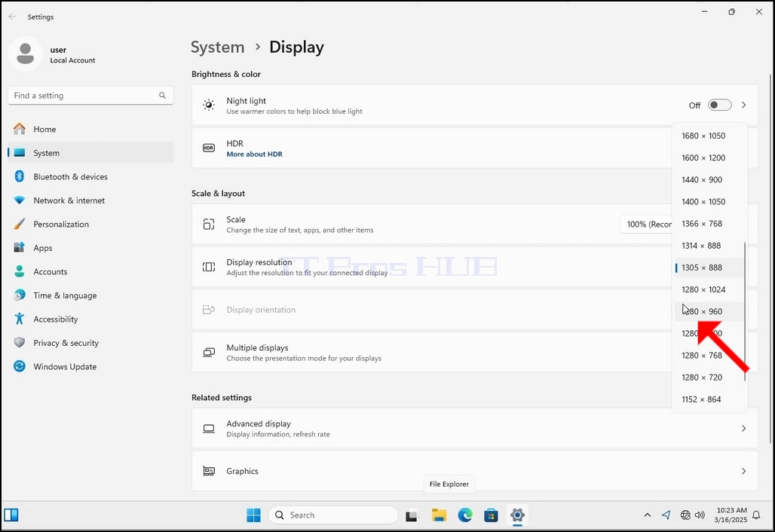Open Privacy & security settings
Screen dimensions: 775x532
point(90,342)
